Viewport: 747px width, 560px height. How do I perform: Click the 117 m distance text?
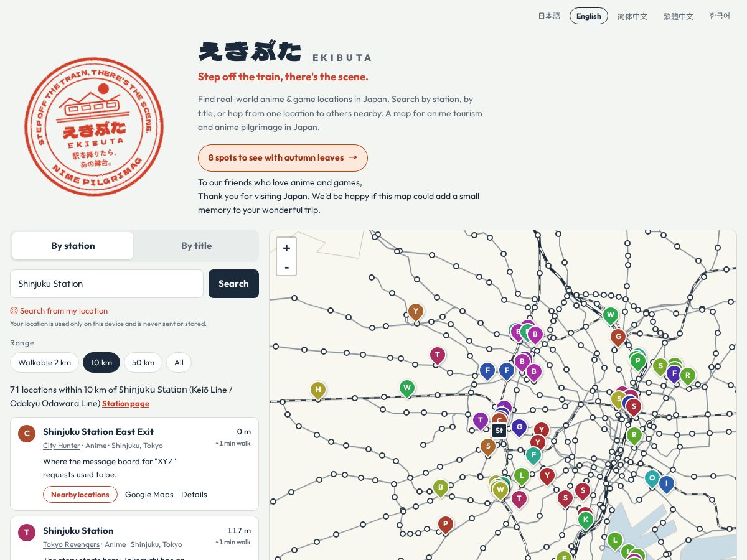click(x=239, y=531)
